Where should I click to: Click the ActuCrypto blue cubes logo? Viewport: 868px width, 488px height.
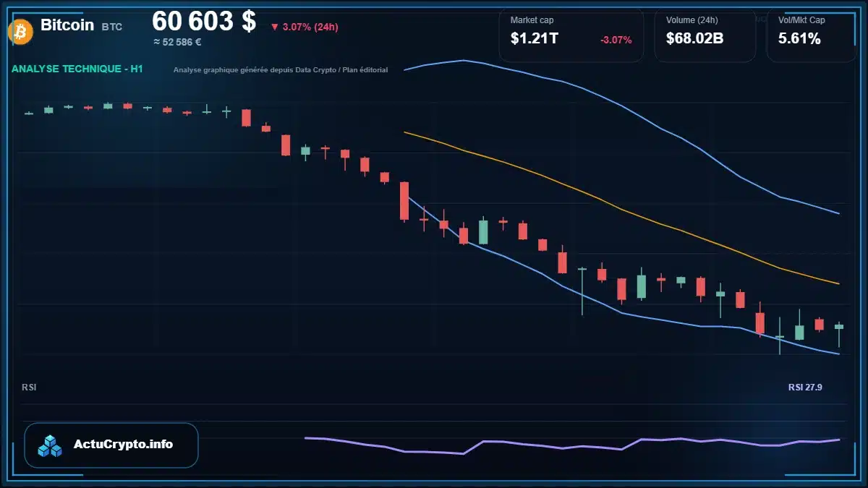tap(51, 446)
